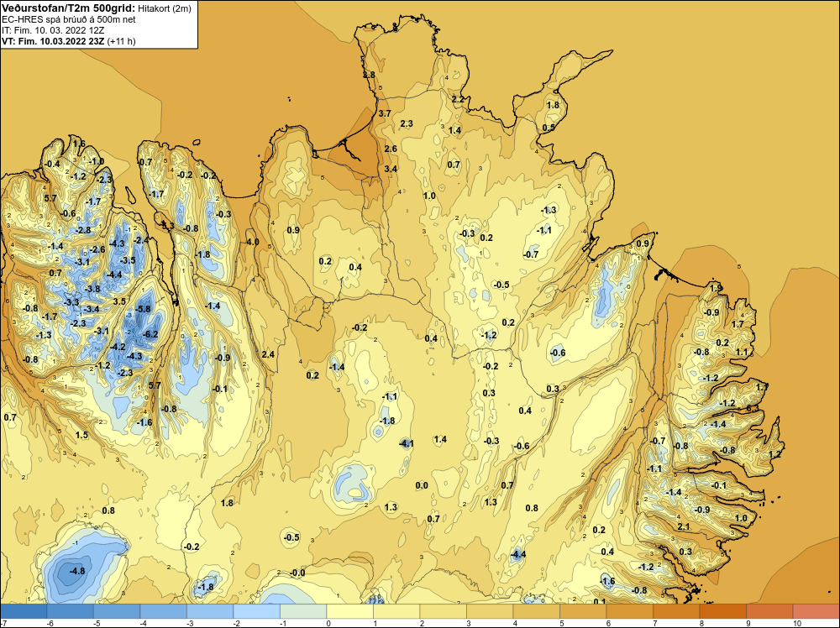Click the "(+11 h)" forecast offset text
The width and height of the screenshot is (840, 628).
(x=121, y=41)
